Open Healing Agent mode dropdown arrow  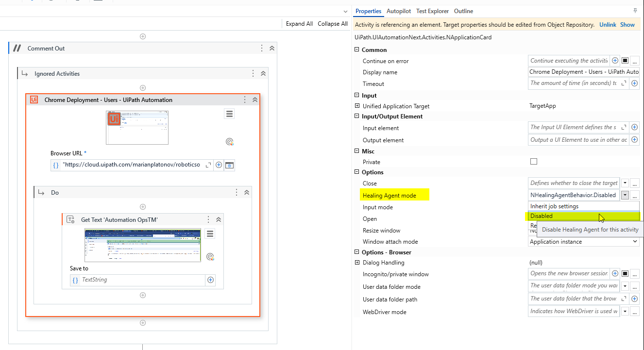point(625,195)
